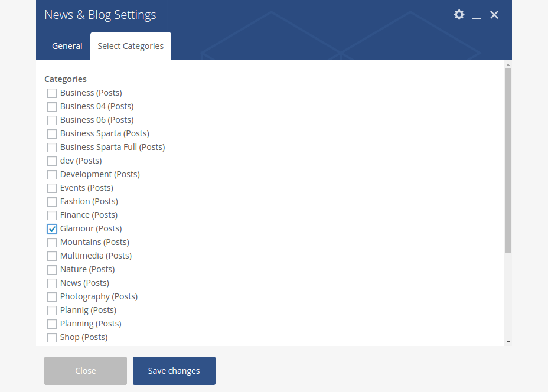Viewport: 548px width, 392px height.
Task: Check the Business Sparta Full (Posts) box
Action: [x=52, y=148]
